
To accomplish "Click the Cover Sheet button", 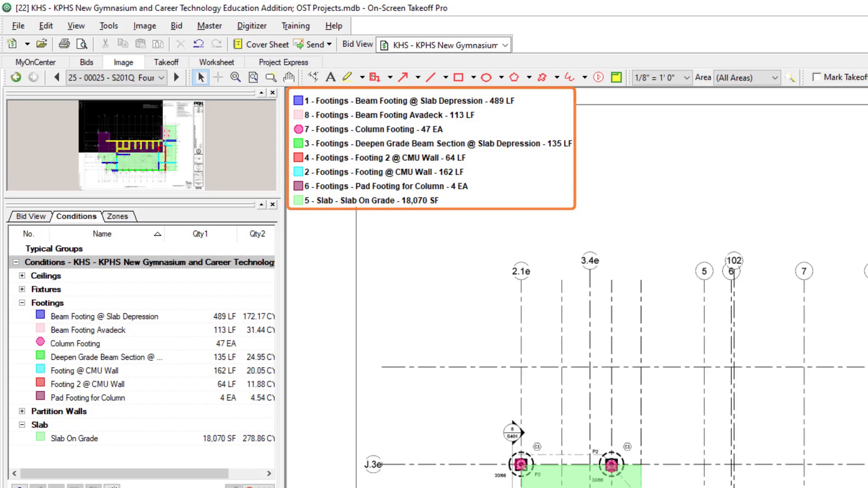I will (261, 44).
